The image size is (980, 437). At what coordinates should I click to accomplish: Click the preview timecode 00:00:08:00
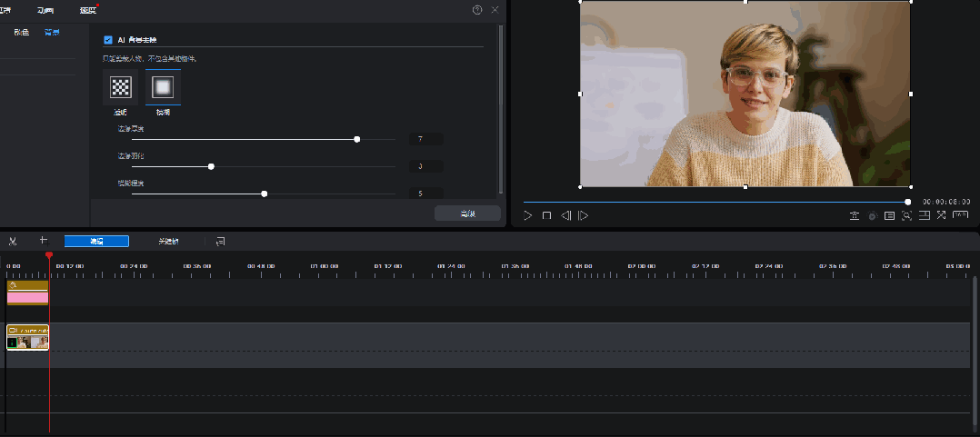click(x=946, y=202)
